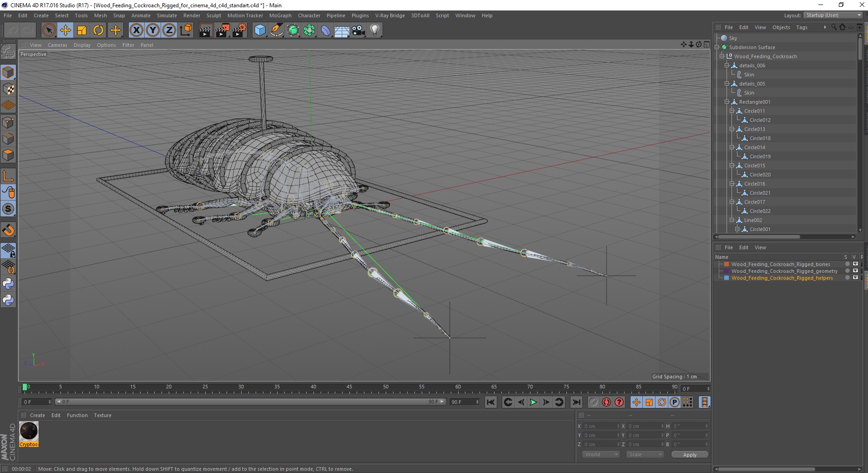Select the Wood_Feeding_Cockroach_Rigged_helpers layer
Screen dimensions: 868x473
(x=782, y=278)
